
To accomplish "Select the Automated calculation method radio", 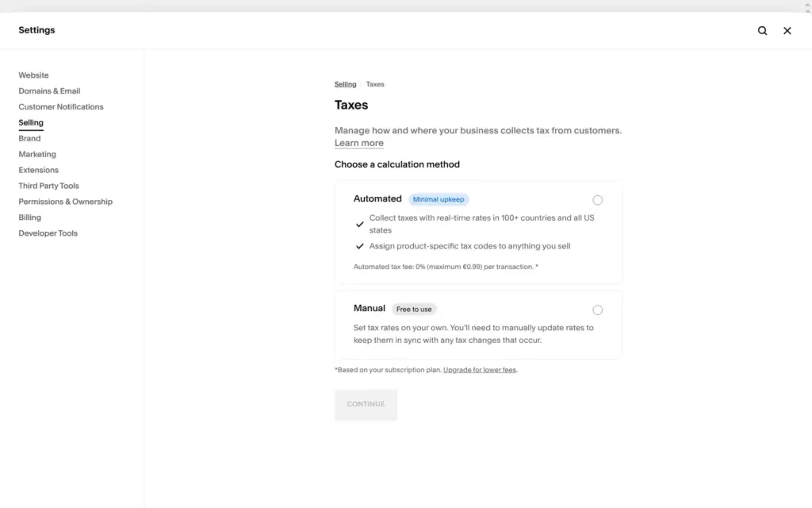I will click(598, 200).
